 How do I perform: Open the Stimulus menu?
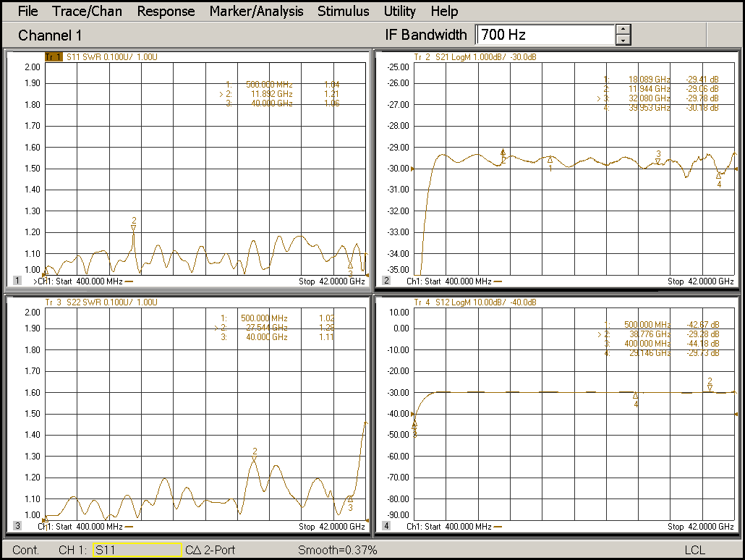343,11
